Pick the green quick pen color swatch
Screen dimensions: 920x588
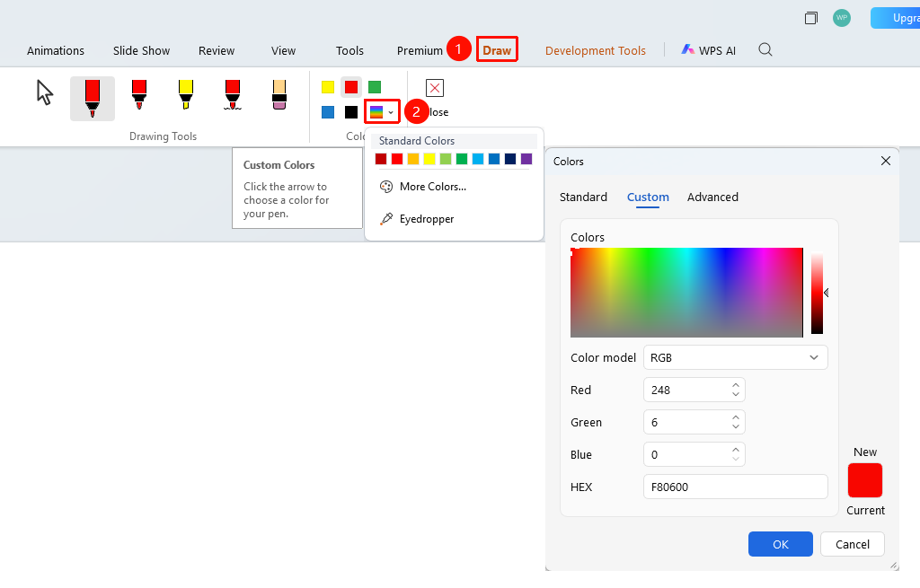click(x=375, y=87)
